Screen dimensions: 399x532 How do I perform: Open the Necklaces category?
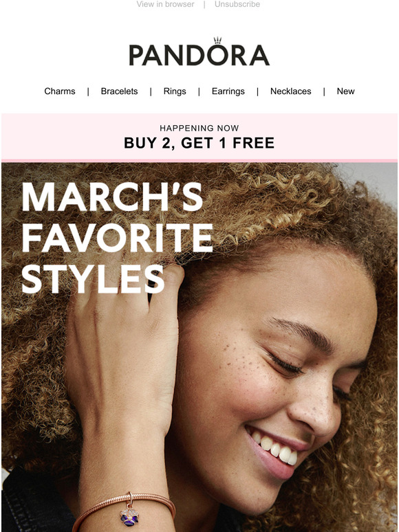click(291, 91)
